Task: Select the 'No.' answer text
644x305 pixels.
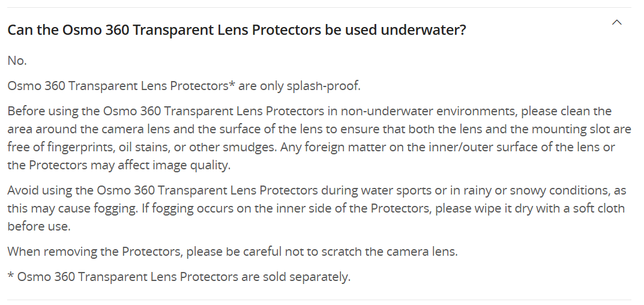Action: click(17, 61)
